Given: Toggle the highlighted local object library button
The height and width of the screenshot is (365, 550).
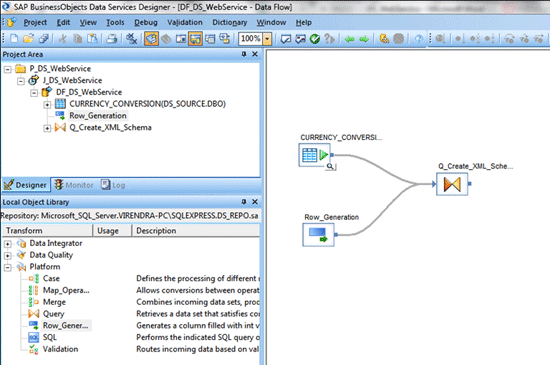Looking at the screenshot, I should point(195,39).
